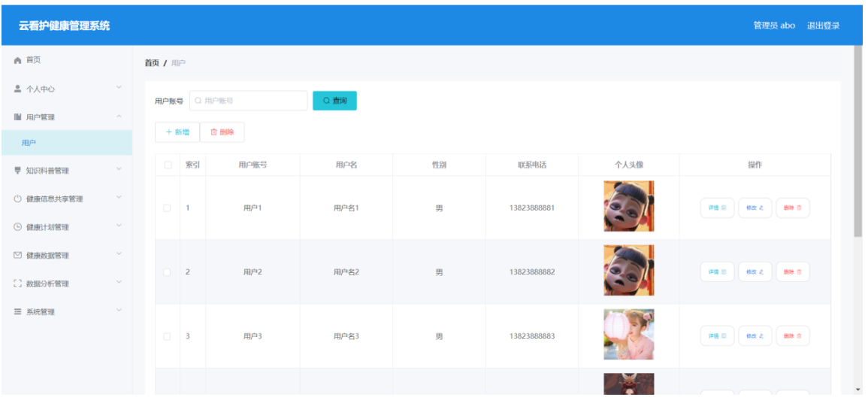The height and width of the screenshot is (400, 868).
Task: Click the 云看护健康管理系统 title
Action: 64,26
